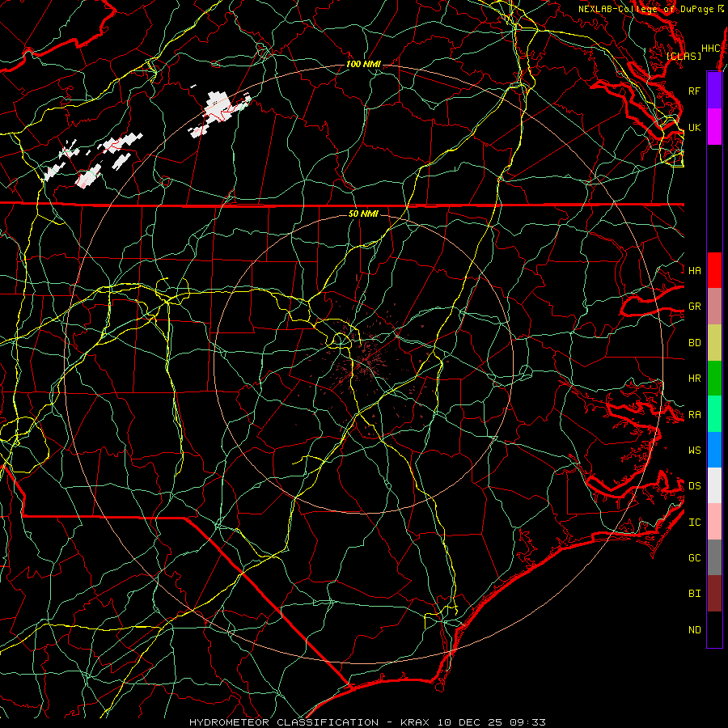This screenshot has height=728, width=728.
Task: Click the 50 NMI range ring label
Action: (x=363, y=214)
